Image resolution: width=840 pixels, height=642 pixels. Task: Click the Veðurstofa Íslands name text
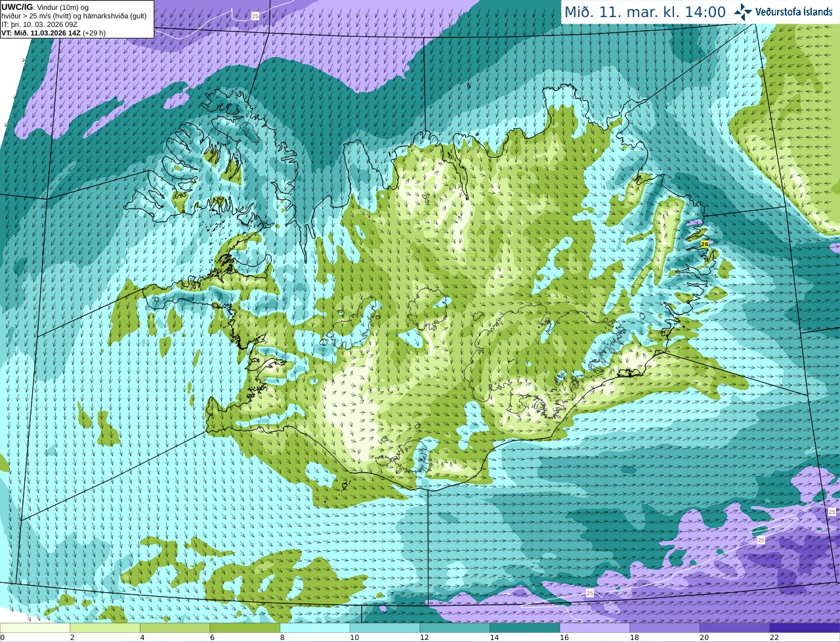(x=794, y=12)
